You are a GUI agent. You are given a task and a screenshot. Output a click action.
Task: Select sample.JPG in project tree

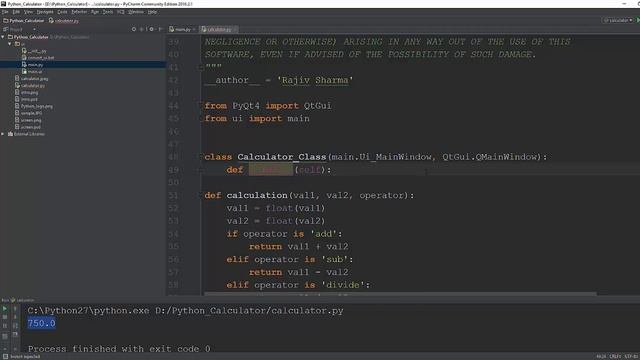tap(29, 113)
